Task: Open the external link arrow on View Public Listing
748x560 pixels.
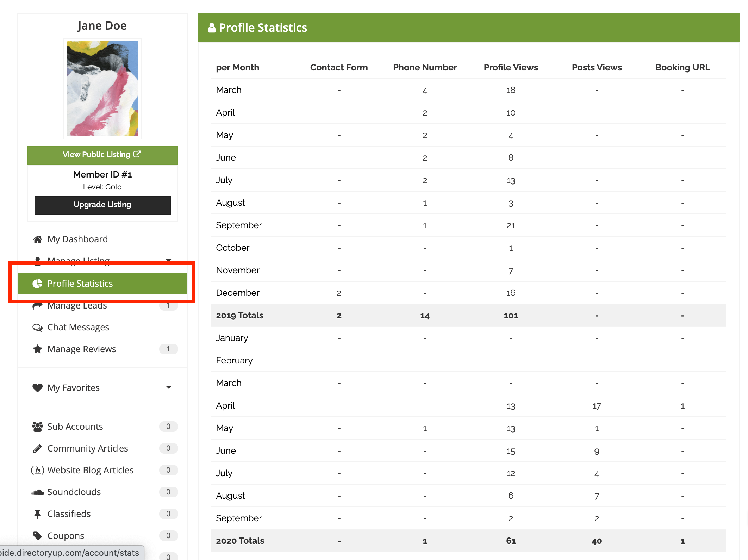Action: coord(137,154)
